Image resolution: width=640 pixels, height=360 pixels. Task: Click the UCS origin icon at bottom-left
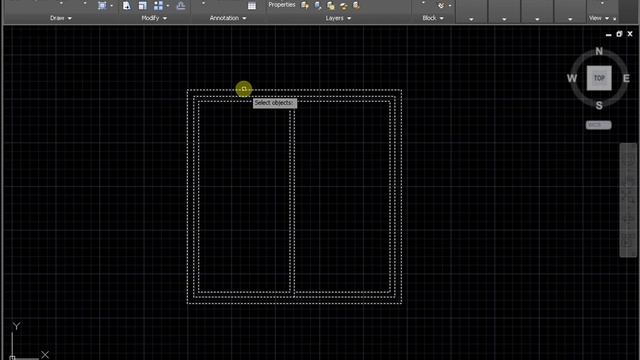tap(12, 358)
